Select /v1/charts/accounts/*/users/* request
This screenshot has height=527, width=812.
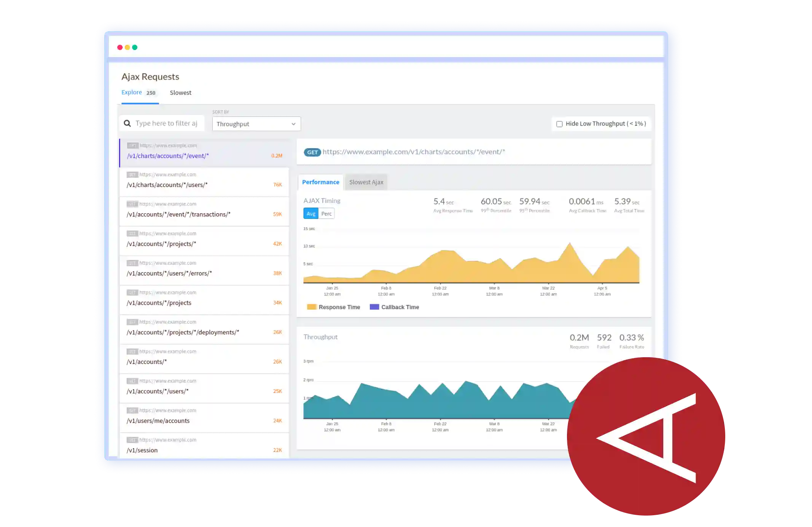(x=204, y=182)
